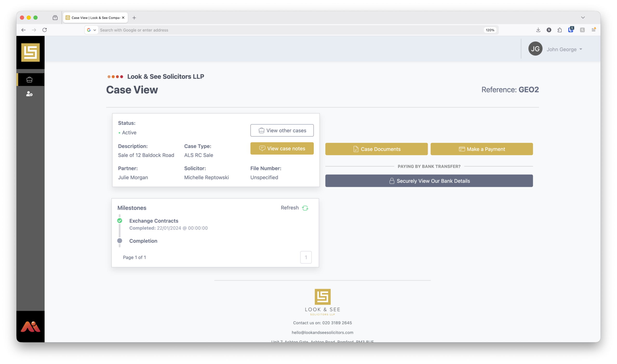Click the Bitwarden shield extension icon
The width and height of the screenshot is (617, 364).
click(571, 30)
